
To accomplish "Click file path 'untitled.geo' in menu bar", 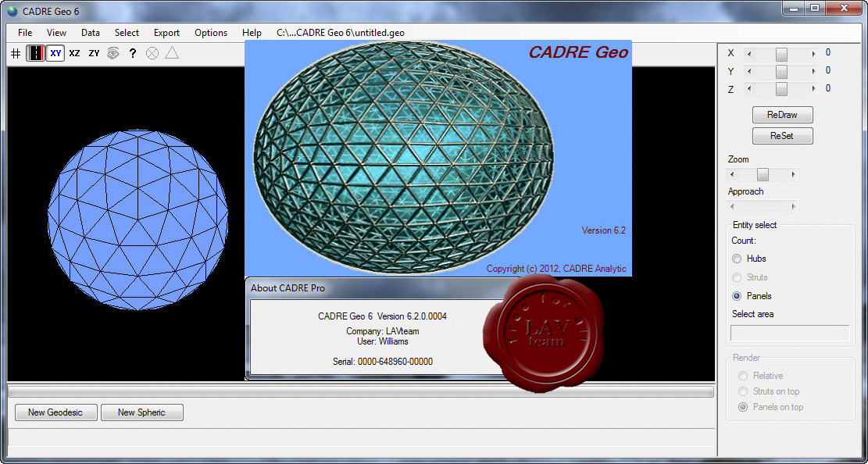I will [x=341, y=33].
